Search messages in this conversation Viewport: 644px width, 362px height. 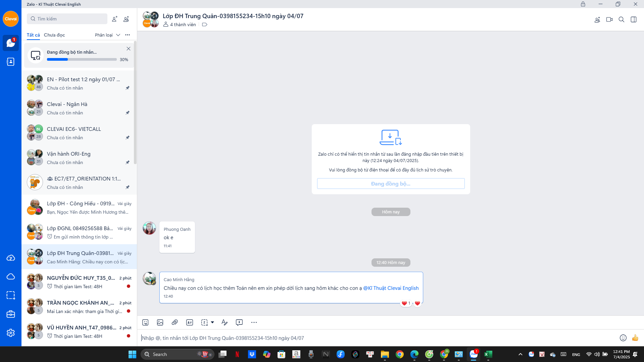tap(622, 20)
